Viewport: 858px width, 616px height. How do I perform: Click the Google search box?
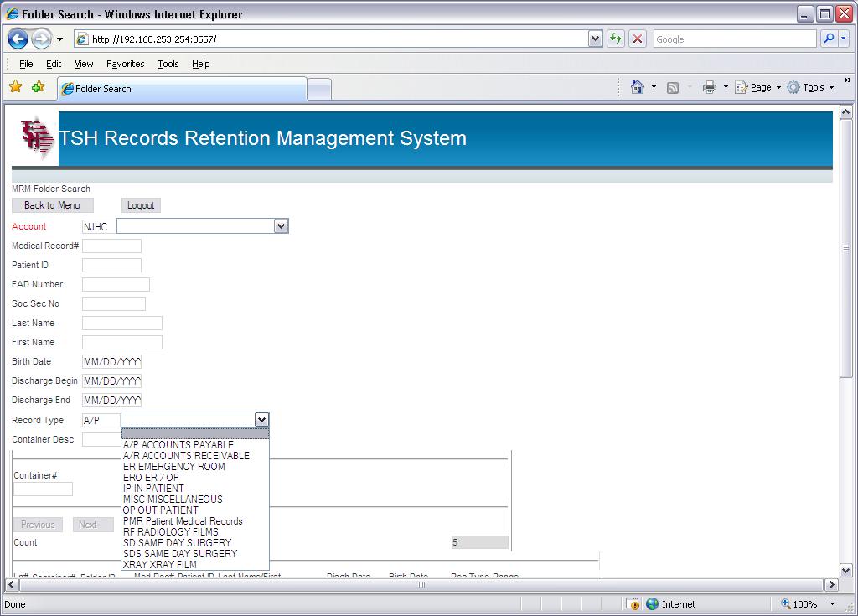coord(734,39)
